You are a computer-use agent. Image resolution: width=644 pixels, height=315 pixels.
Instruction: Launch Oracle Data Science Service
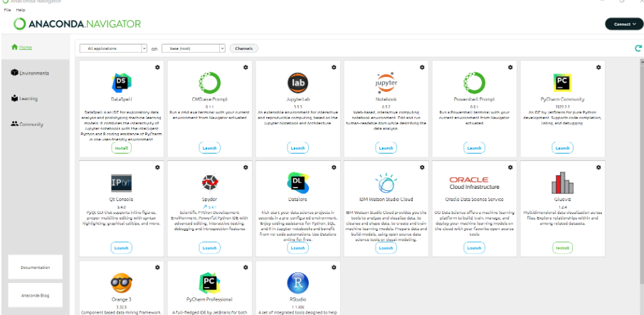(475, 248)
